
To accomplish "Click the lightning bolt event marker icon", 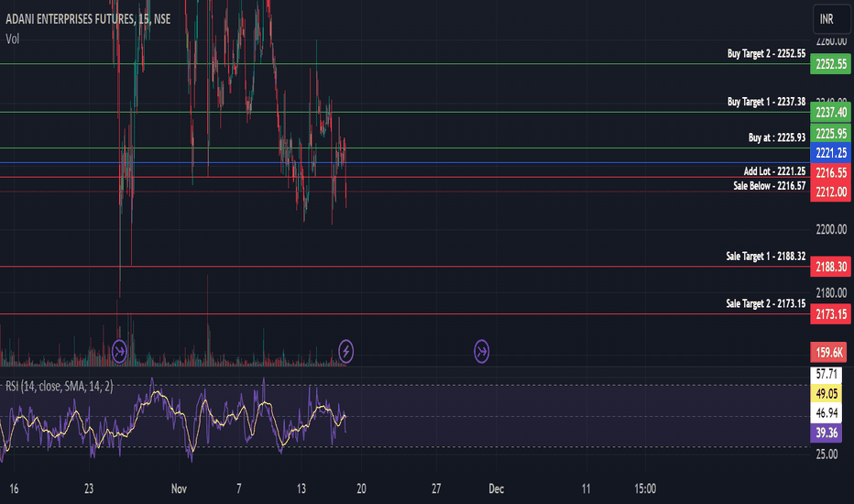I will [x=345, y=352].
